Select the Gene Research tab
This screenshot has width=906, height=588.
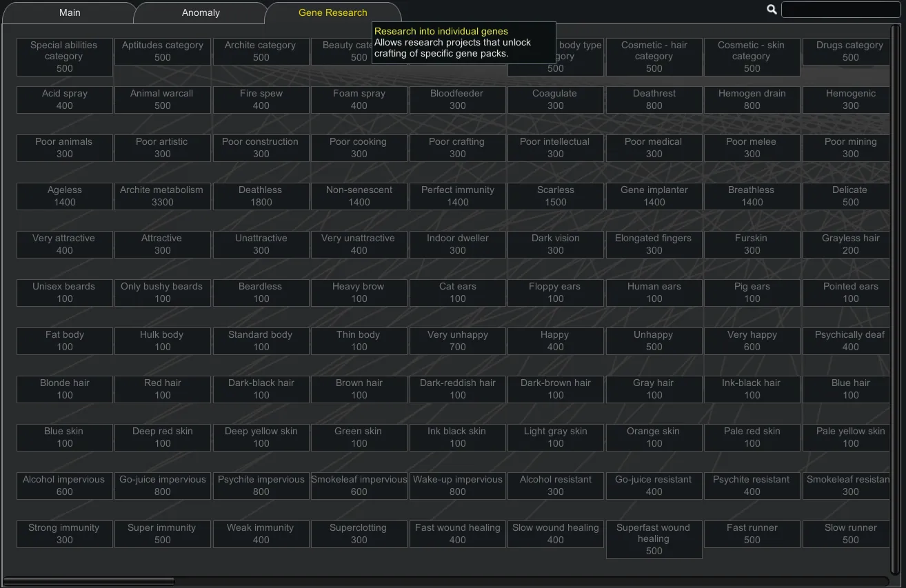(x=333, y=12)
